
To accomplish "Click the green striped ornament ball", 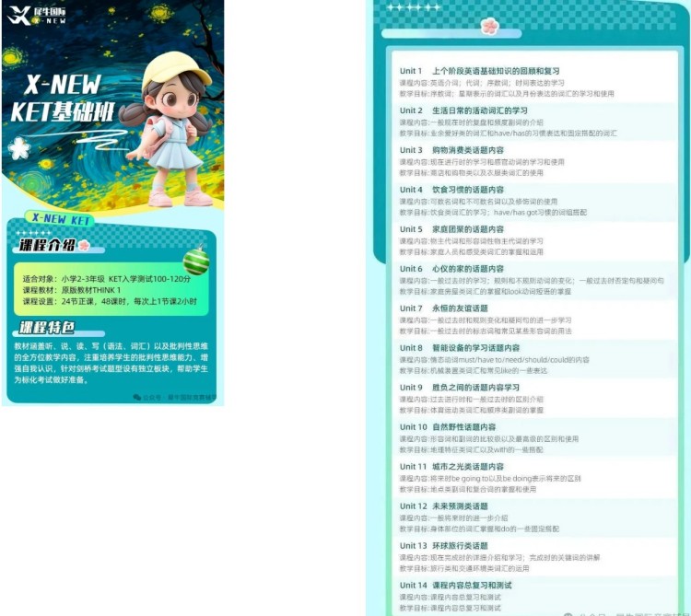I will tap(195, 261).
